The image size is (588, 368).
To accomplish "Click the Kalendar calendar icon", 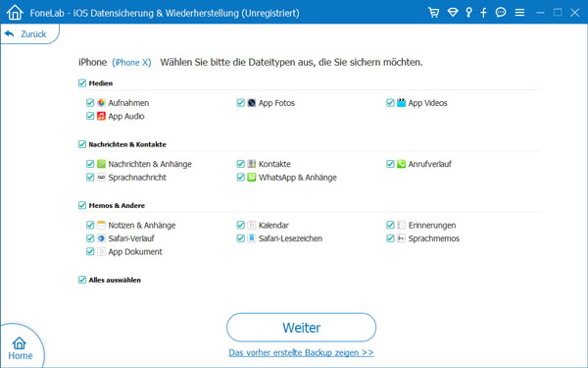I will (252, 225).
